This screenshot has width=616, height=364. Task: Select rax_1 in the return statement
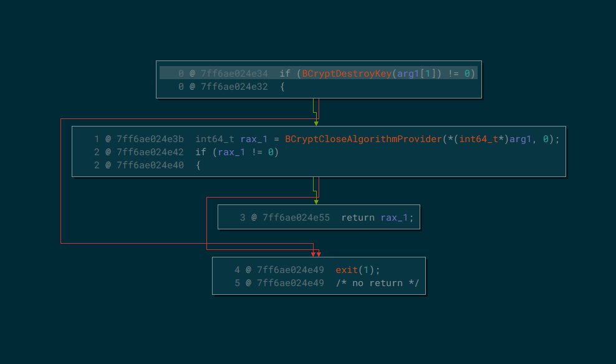pyautogui.click(x=394, y=218)
